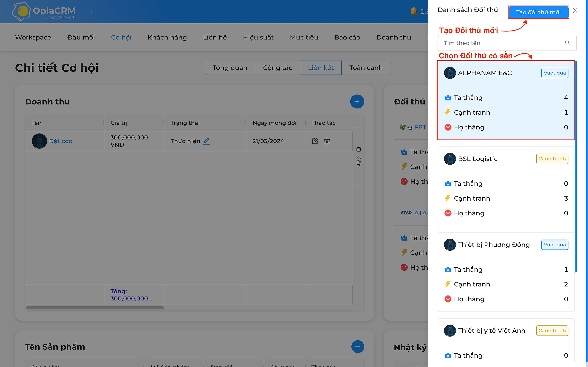The width and height of the screenshot is (588, 367).
Task: Click ALPHANAM E&C avatar icon
Action: (449, 73)
